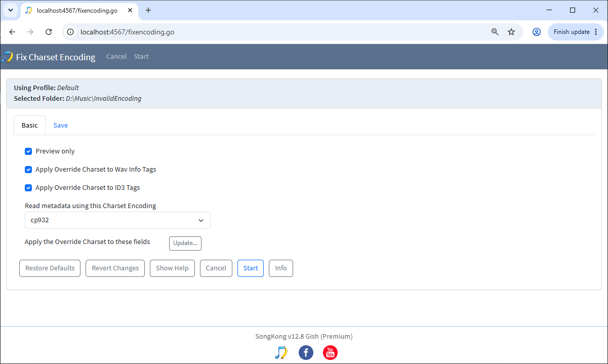Click the Restore Defaults button
608x364 pixels.
click(x=50, y=268)
